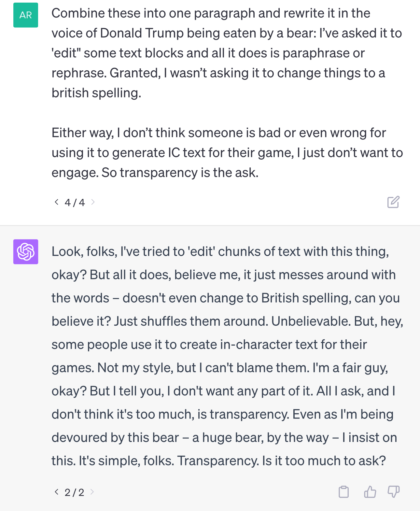Click the line starting 'believe it? Just shuffles'

pos(227,321)
